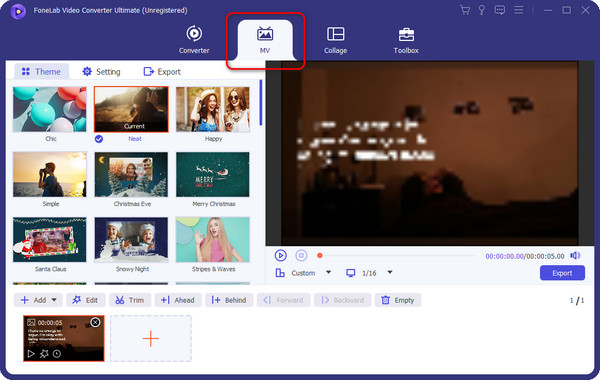This screenshot has width=600, height=380.
Task: Click the key registration icon
Action: pos(482,10)
